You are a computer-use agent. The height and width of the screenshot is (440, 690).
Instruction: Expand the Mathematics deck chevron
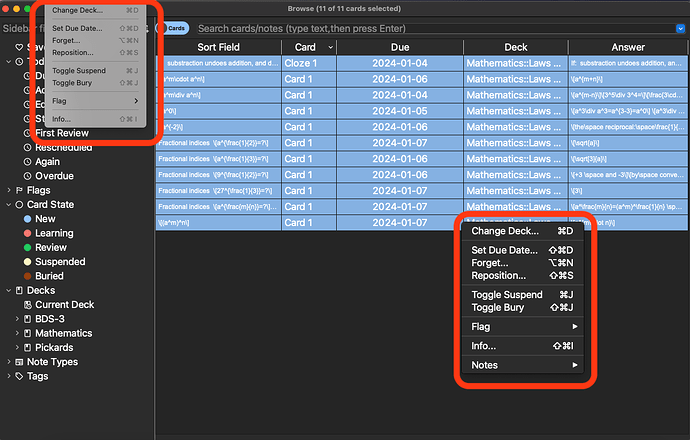pos(17,333)
